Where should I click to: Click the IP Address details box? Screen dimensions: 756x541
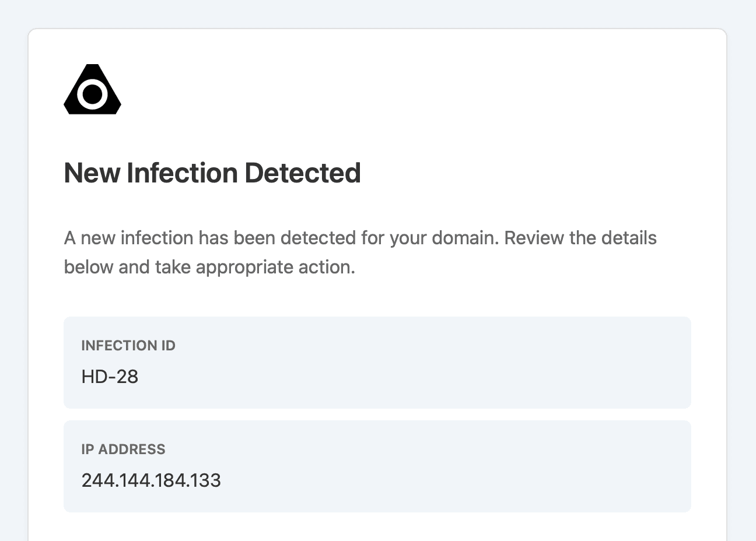tap(377, 466)
